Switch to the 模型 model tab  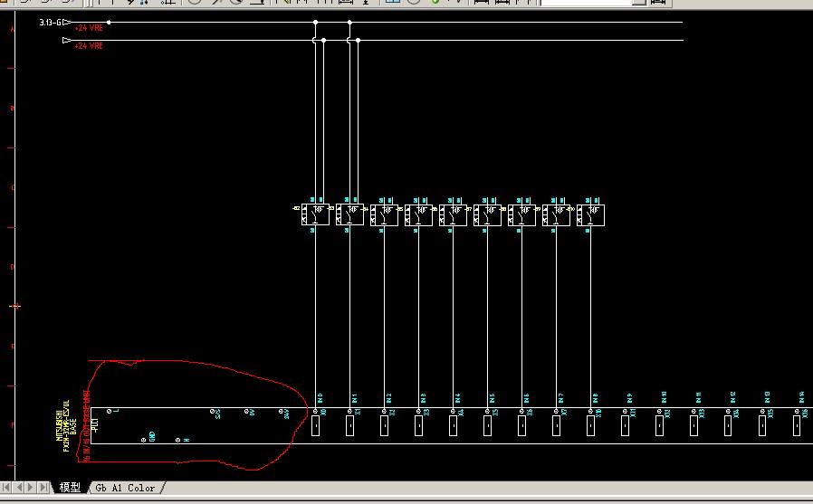(x=70, y=488)
